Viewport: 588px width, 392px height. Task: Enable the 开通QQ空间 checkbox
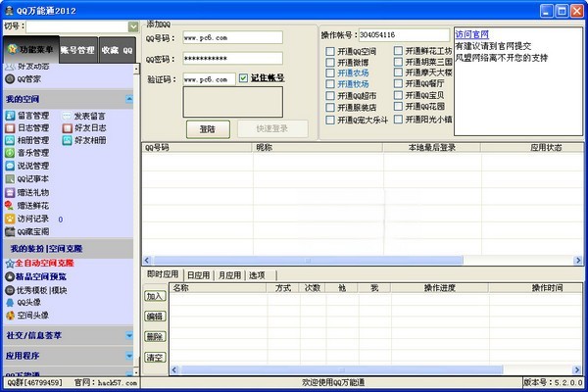[330, 49]
